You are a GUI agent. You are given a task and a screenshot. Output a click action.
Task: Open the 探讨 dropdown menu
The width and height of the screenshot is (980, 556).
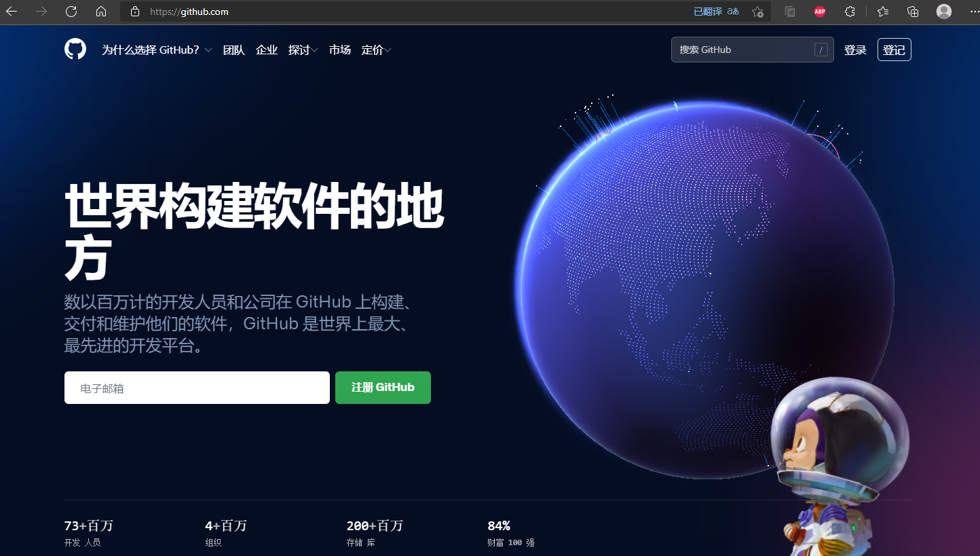click(x=303, y=49)
